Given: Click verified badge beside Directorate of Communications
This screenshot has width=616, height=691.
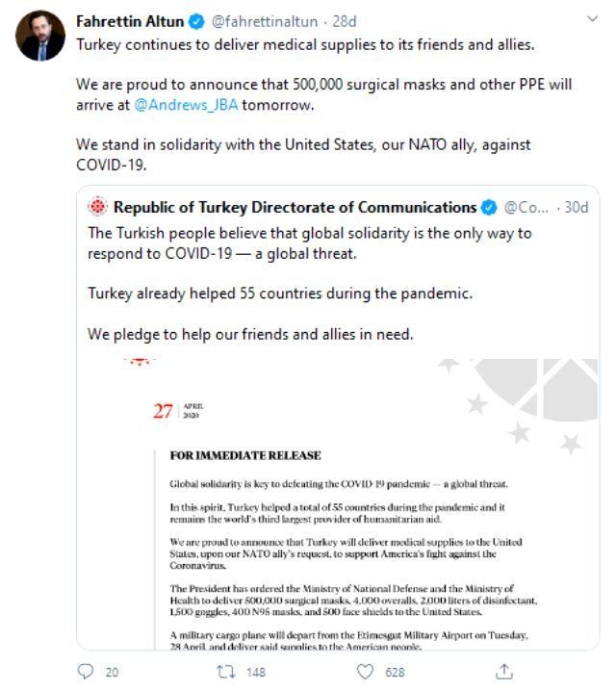Looking at the screenshot, I should click(489, 207).
